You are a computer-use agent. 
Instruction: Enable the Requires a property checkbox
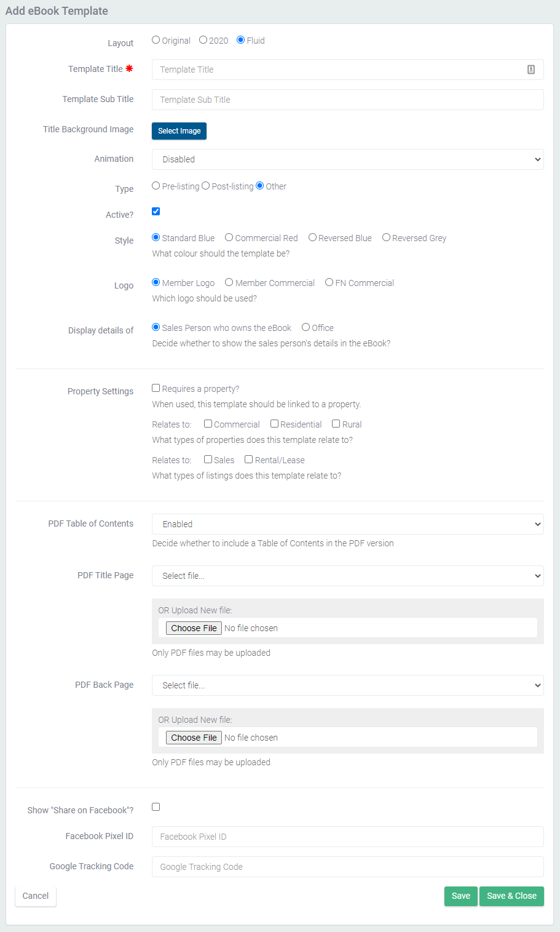tap(156, 388)
